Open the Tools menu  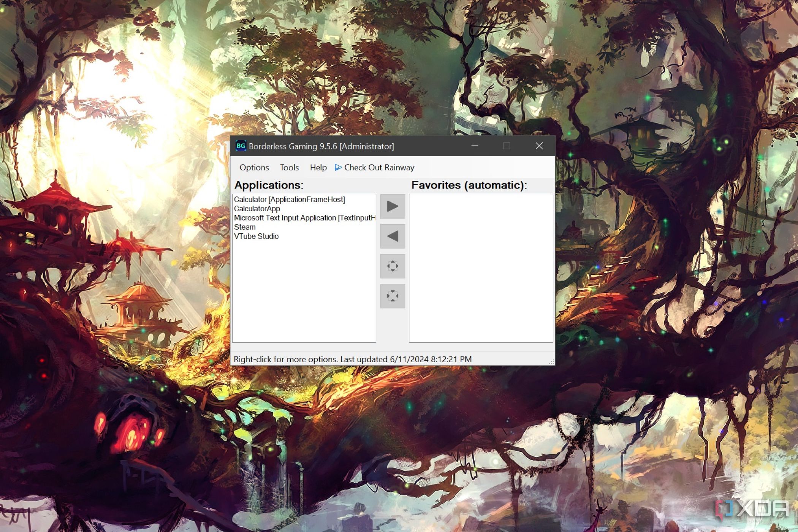point(289,168)
